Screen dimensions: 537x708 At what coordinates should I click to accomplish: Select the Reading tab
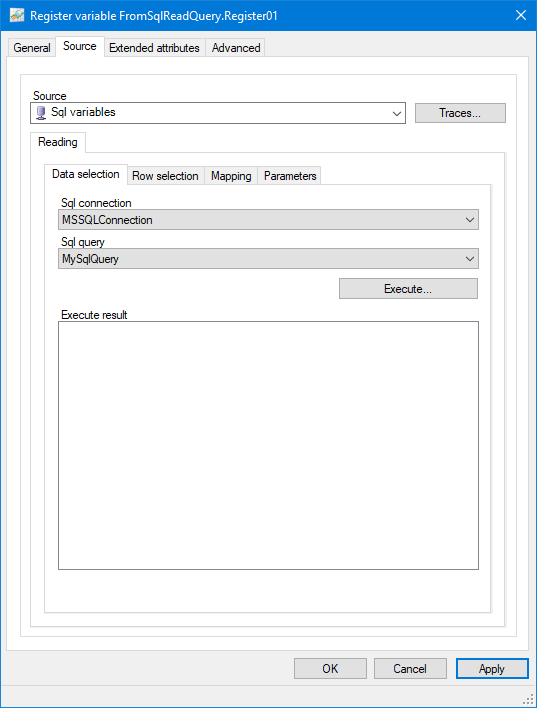pyautogui.click(x=58, y=142)
